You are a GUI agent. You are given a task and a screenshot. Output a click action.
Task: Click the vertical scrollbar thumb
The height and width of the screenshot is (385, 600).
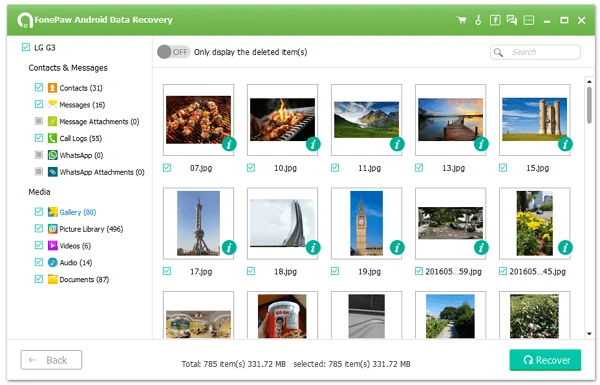pyautogui.click(x=589, y=105)
